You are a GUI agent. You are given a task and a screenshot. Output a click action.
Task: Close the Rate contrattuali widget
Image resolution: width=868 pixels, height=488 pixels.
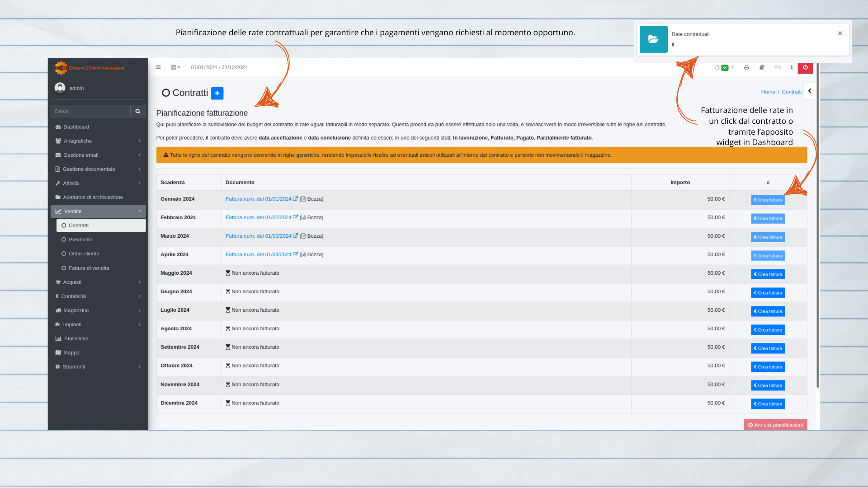click(840, 33)
